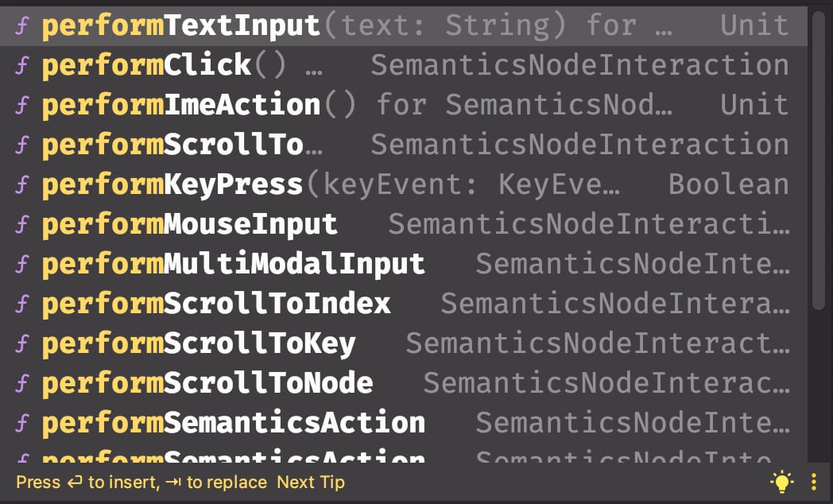This screenshot has height=504, width=833.
Task: Select the performScrollToKey suggestion
Action: click(198, 344)
